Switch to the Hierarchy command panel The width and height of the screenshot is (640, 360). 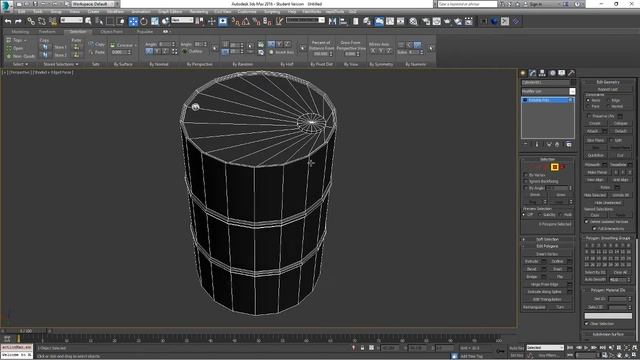pyautogui.click(x=542, y=73)
